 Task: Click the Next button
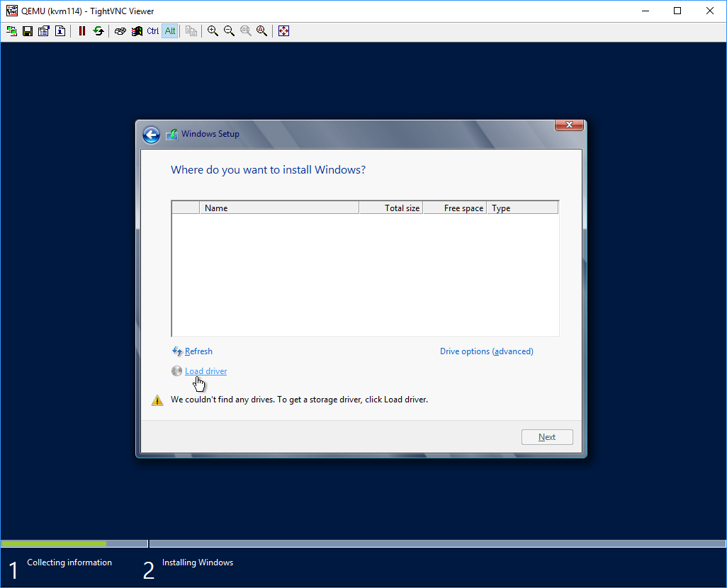547,437
